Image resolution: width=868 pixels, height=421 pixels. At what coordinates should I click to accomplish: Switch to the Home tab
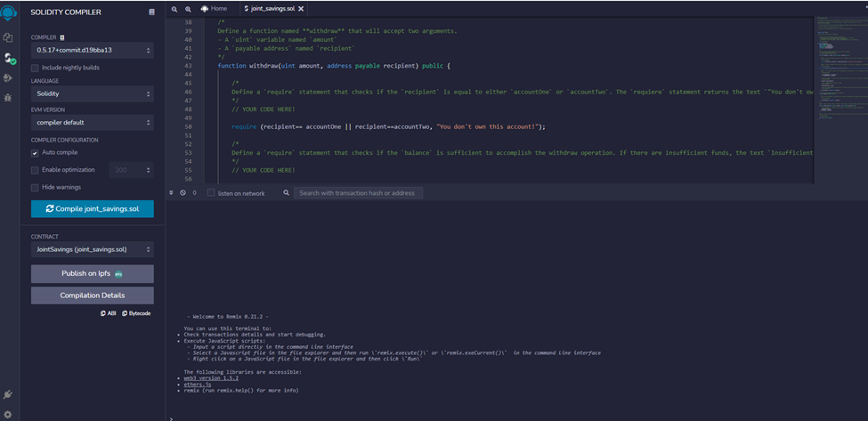click(214, 9)
